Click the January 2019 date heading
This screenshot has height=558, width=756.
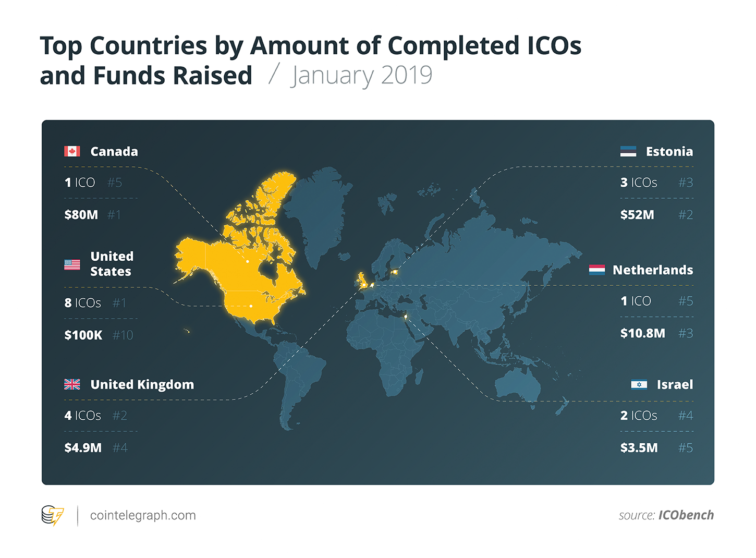tap(361, 76)
